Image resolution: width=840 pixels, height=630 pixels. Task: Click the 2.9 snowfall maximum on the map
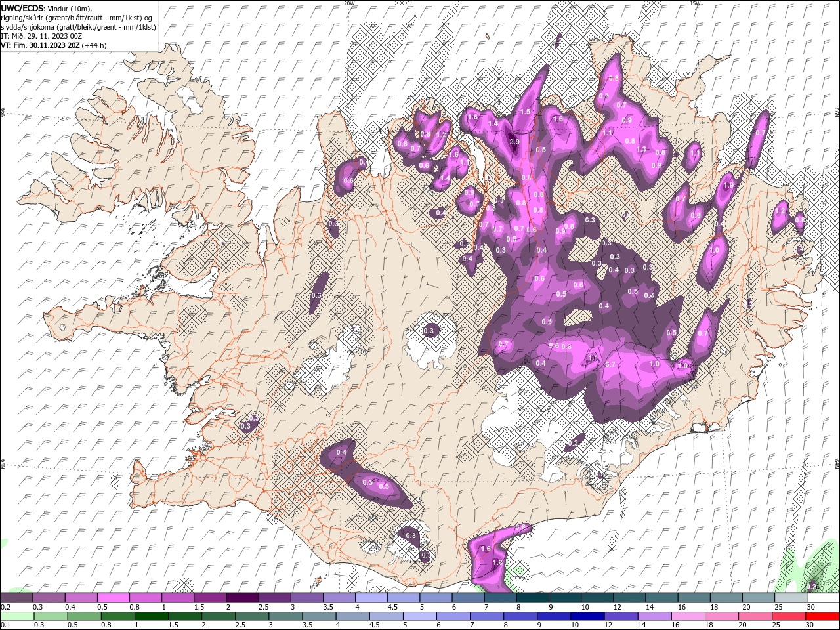click(x=514, y=141)
